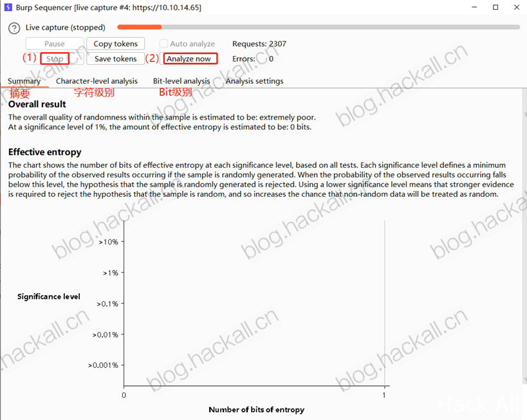Click the Analyze now button
The width and height of the screenshot is (527, 420).
[x=190, y=59]
